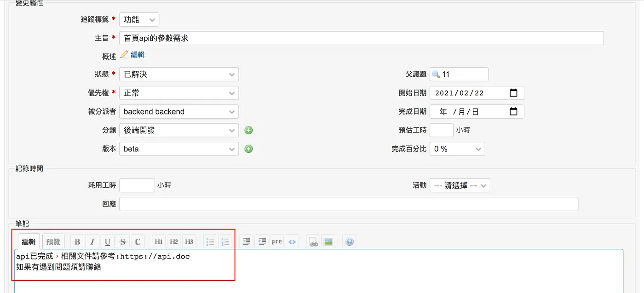Screen dimensions: 644x293
Task: Insert an unordered bullet list
Action: tap(210, 241)
